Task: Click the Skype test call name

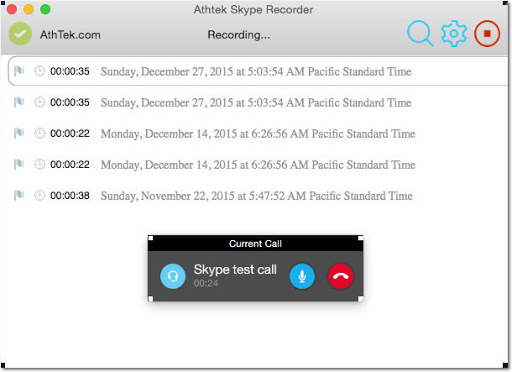Action: [x=235, y=269]
